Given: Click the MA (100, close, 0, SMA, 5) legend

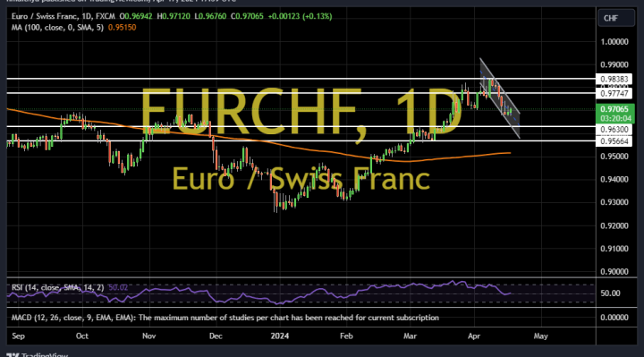Looking at the screenshot, I should (57, 28).
